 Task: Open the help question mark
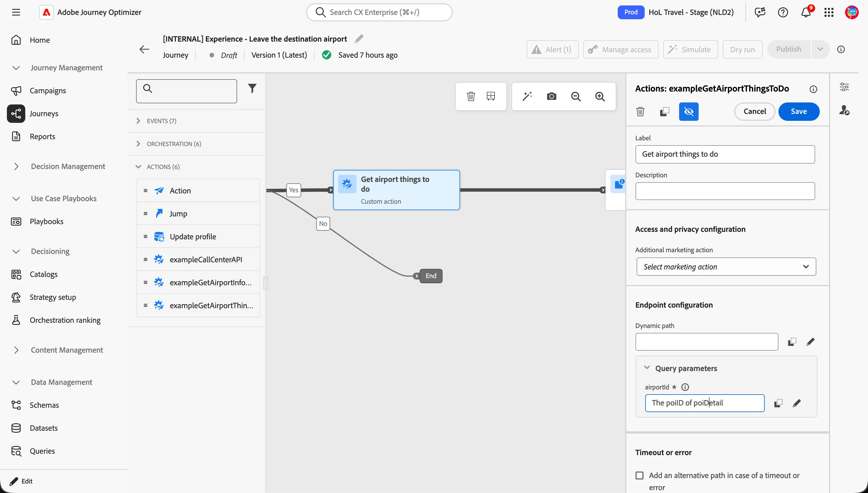[783, 13]
